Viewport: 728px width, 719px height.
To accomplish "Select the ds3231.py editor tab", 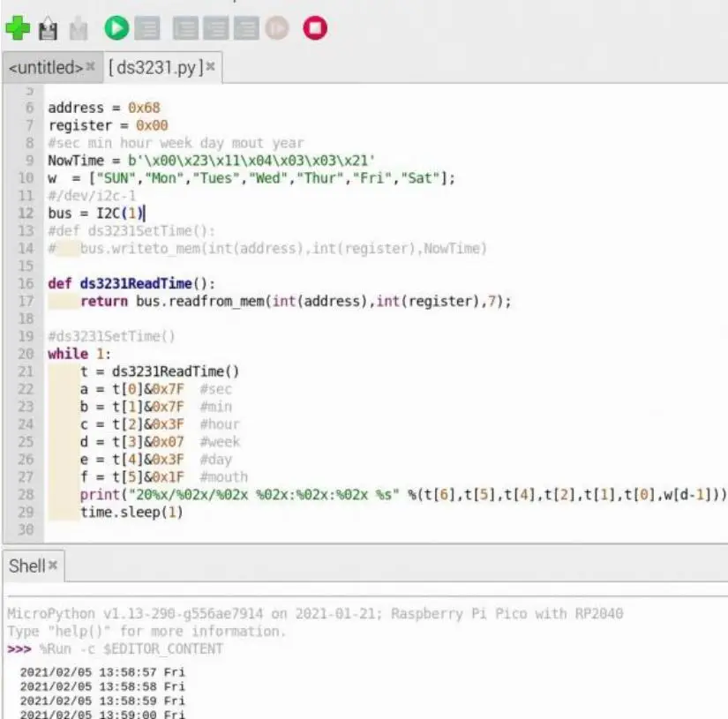I will (155, 67).
